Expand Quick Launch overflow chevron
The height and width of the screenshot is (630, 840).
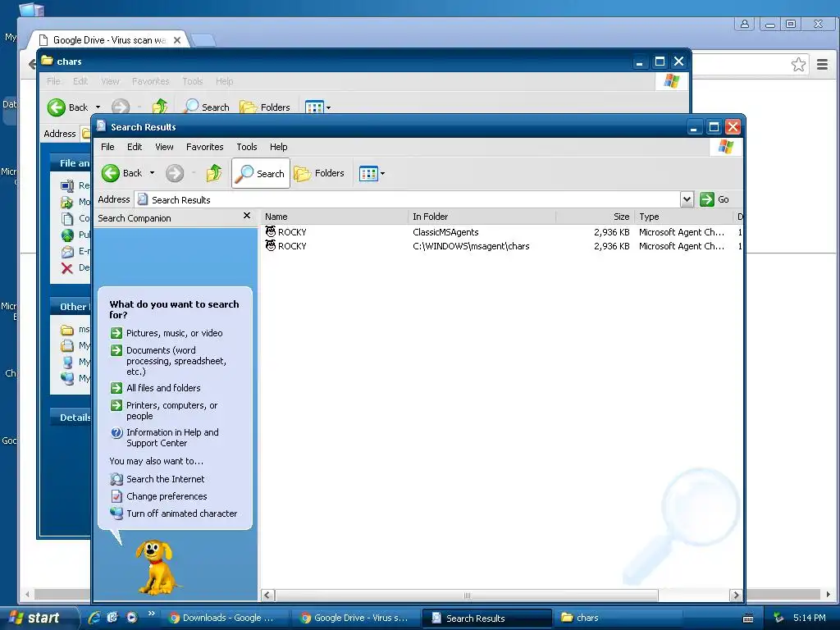coord(151,614)
